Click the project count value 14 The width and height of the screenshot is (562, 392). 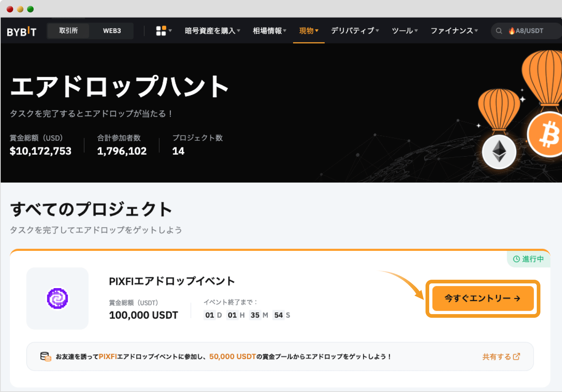178,151
